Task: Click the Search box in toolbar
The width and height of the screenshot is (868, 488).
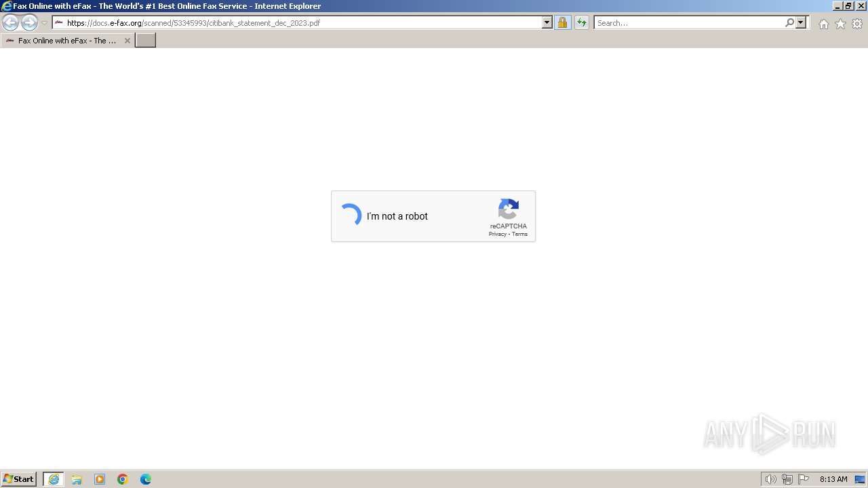Action: 689,22
